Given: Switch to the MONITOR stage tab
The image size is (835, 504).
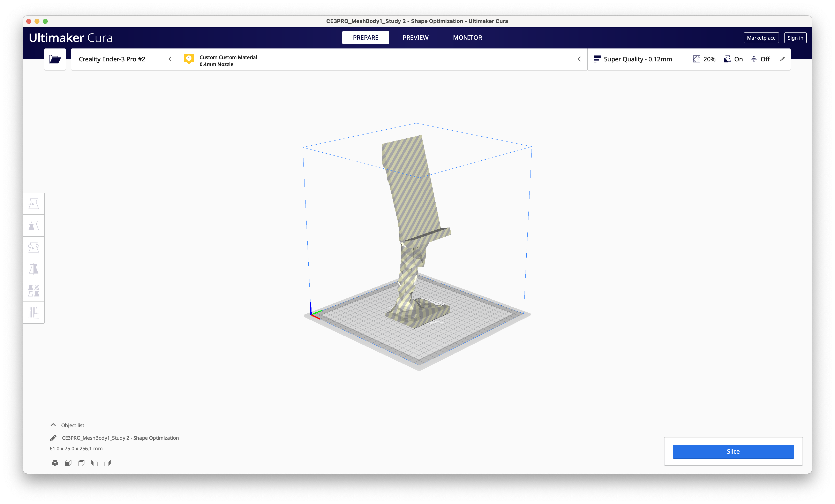Looking at the screenshot, I should (x=467, y=38).
